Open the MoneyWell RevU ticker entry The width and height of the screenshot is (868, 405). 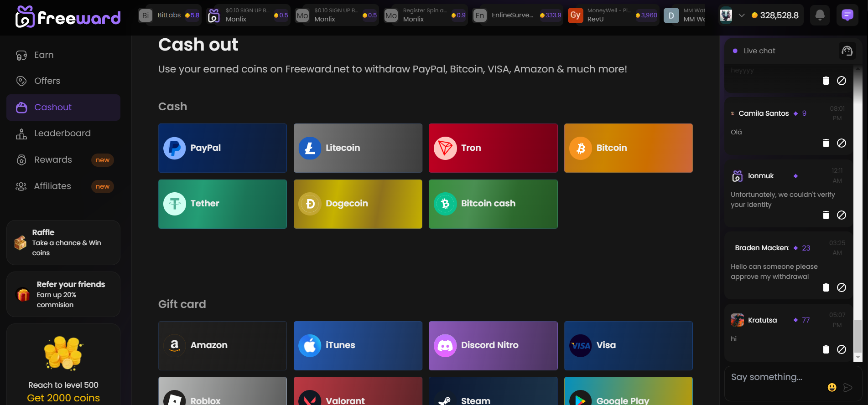613,15
